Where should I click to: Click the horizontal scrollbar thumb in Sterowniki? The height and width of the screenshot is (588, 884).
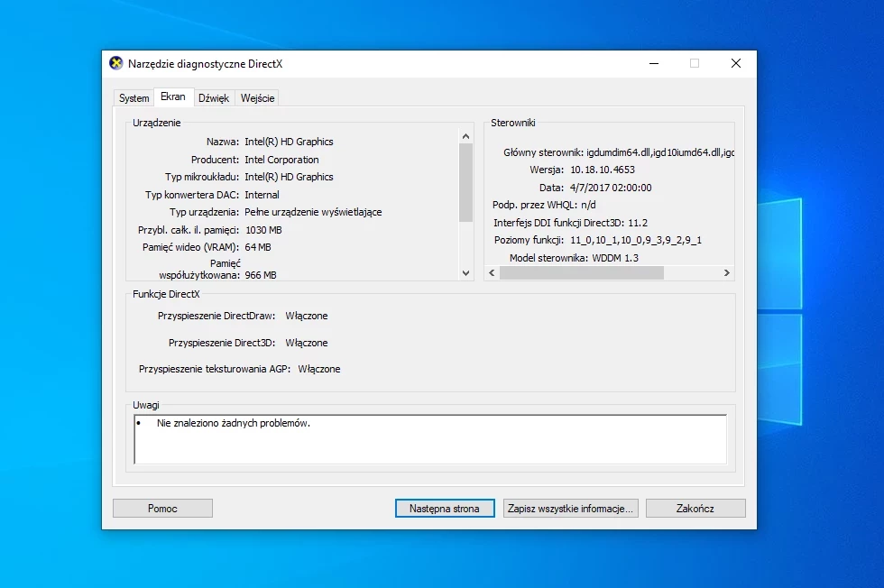click(581, 273)
